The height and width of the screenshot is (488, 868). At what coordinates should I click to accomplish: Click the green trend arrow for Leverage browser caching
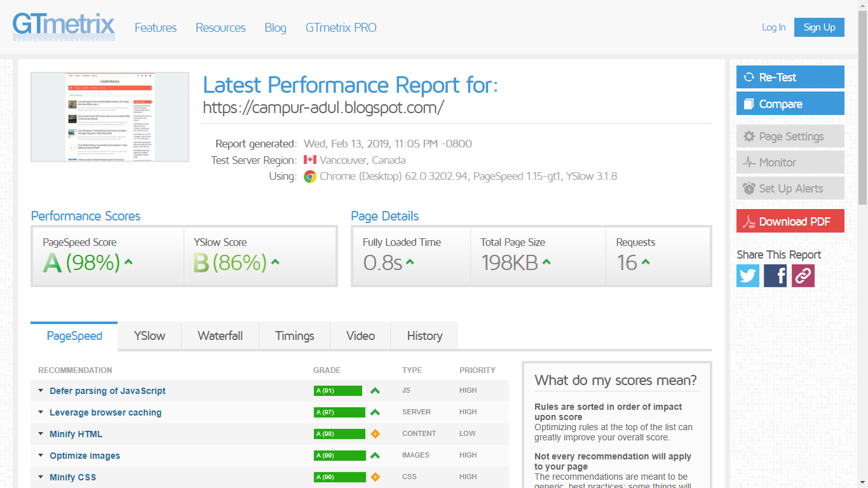point(375,412)
